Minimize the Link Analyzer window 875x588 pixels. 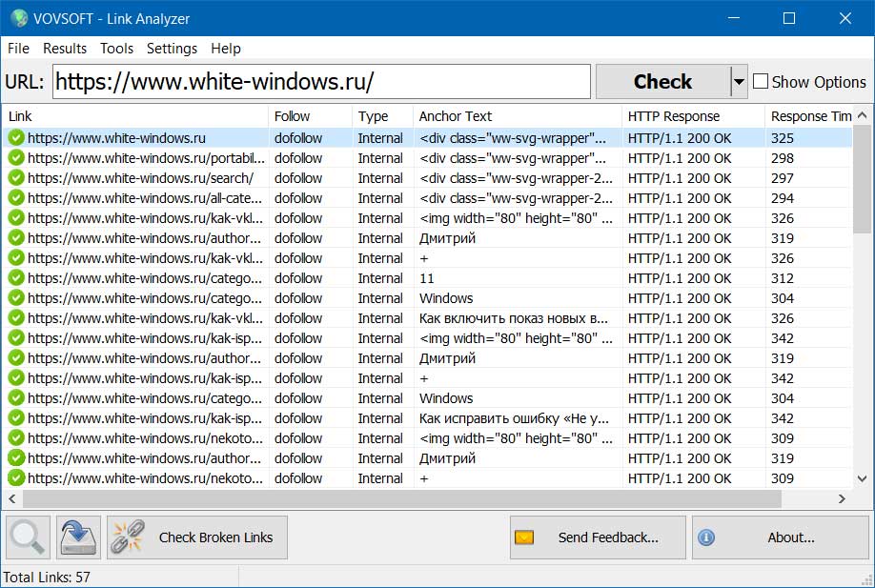click(734, 18)
